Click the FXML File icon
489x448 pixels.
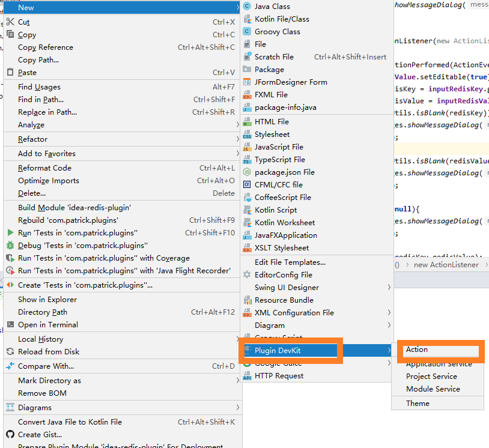[247, 94]
